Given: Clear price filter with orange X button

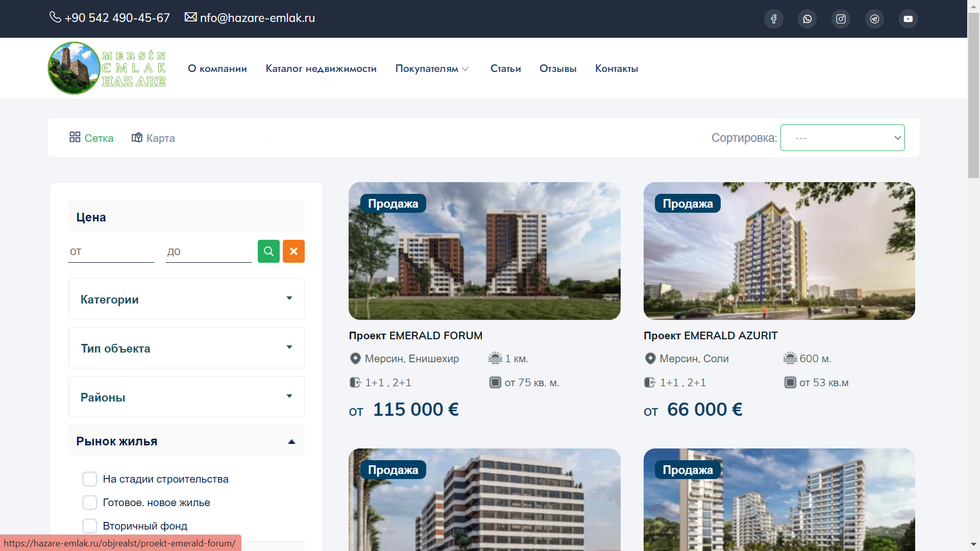Looking at the screenshot, I should (x=293, y=251).
